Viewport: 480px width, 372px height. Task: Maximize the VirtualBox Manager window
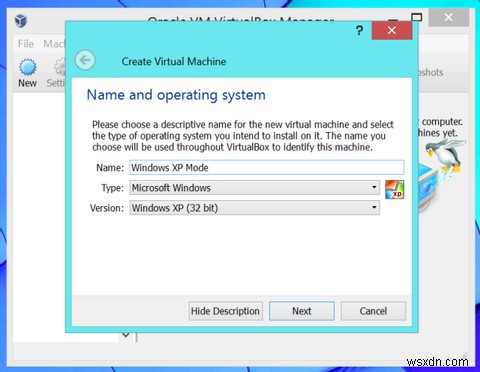417,17
